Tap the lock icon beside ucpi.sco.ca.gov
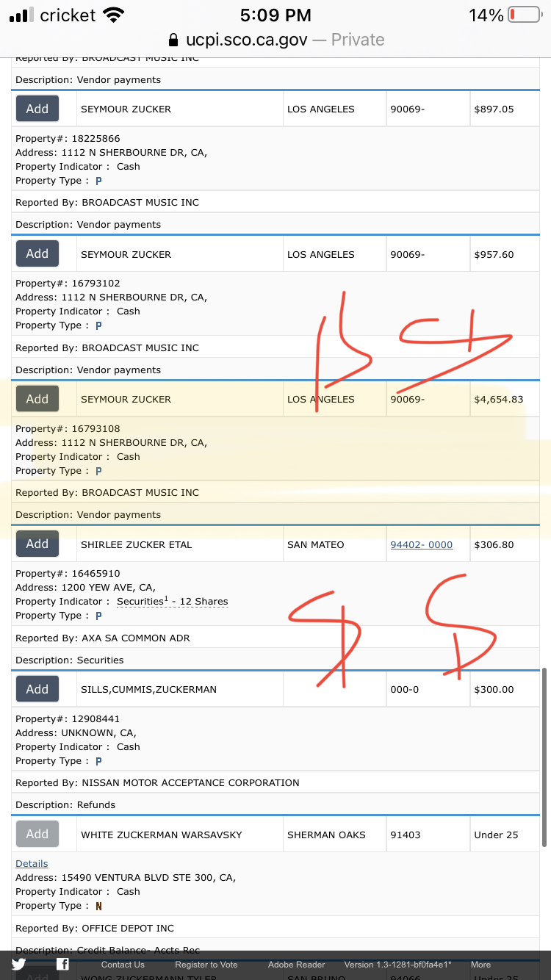 (x=173, y=40)
